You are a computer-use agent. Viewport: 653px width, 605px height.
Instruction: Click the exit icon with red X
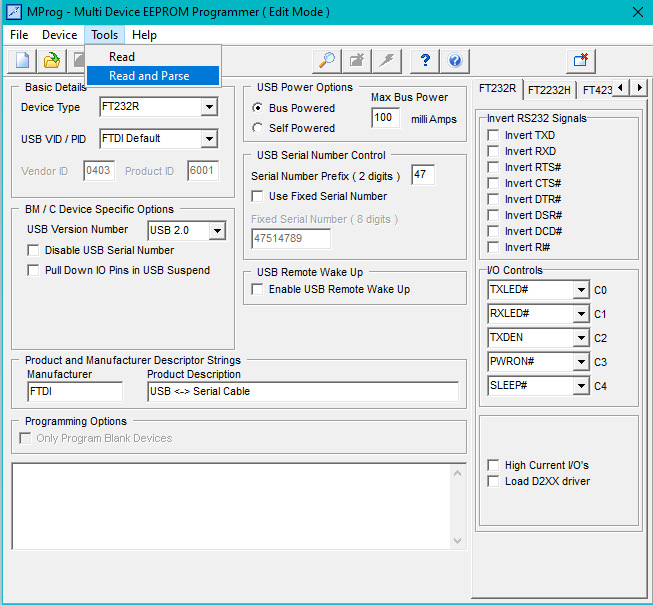[x=581, y=61]
